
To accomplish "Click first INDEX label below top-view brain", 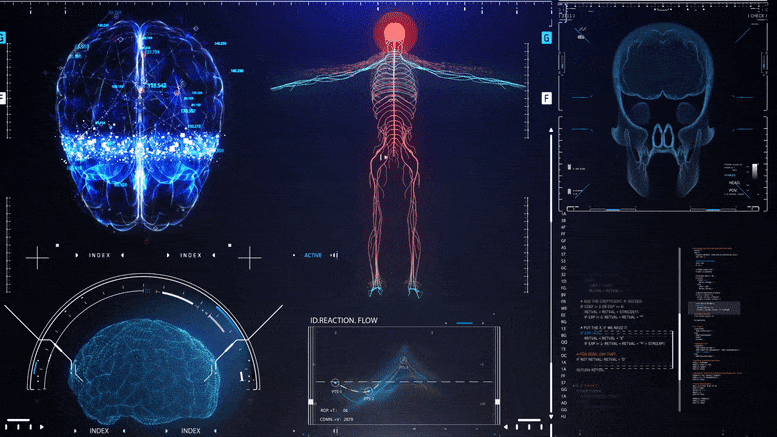I will click(x=100, y=256).
